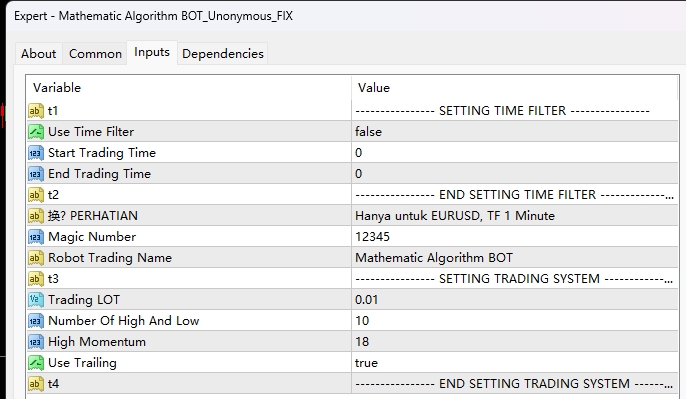This screenshot has width=686, height=399.
Task: Open the Dependencies tab
Action: click(x=223, y=54)
